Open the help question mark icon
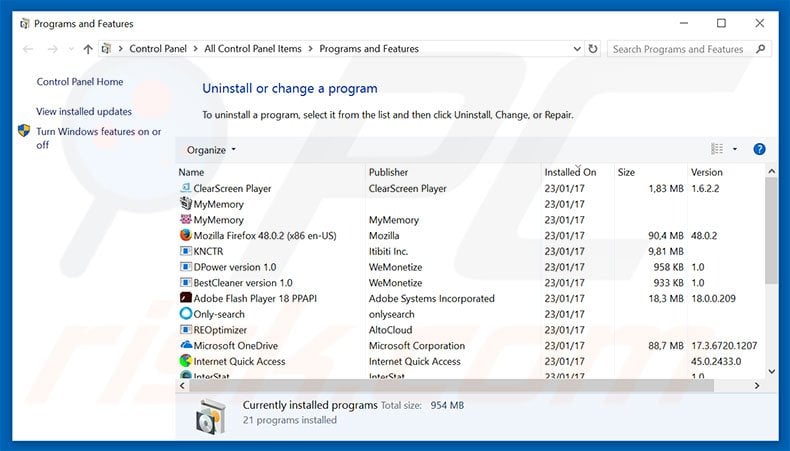Image resolution: width=790 pixels, height=451 pixels. coord(759,149)
